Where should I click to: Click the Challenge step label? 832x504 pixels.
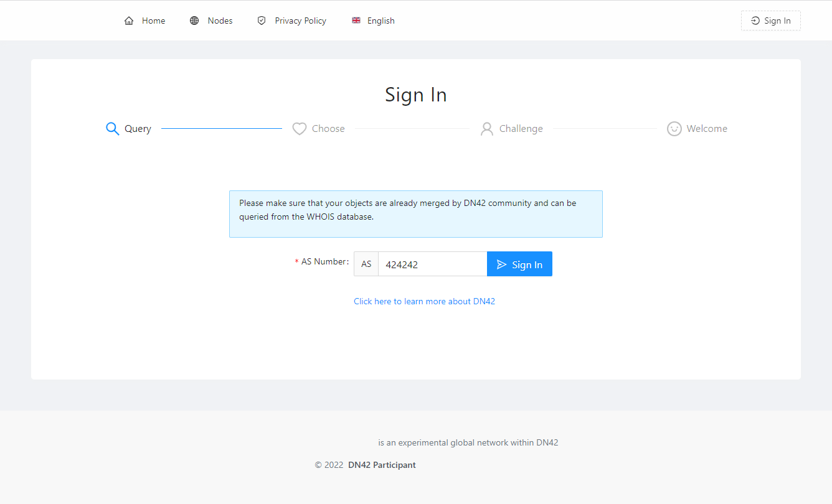pos(521,129)
